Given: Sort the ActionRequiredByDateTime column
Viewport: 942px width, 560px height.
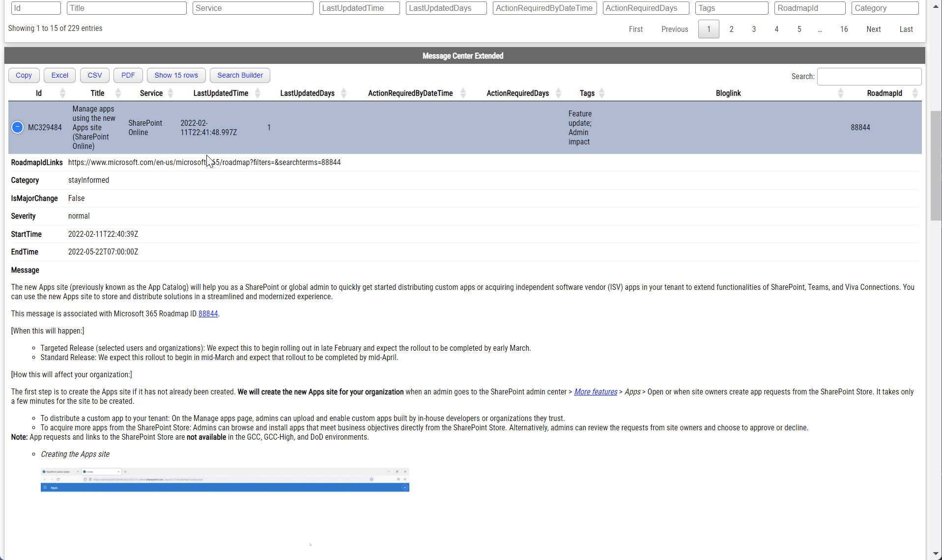Looking at the screenshot, I should point(410,93).
